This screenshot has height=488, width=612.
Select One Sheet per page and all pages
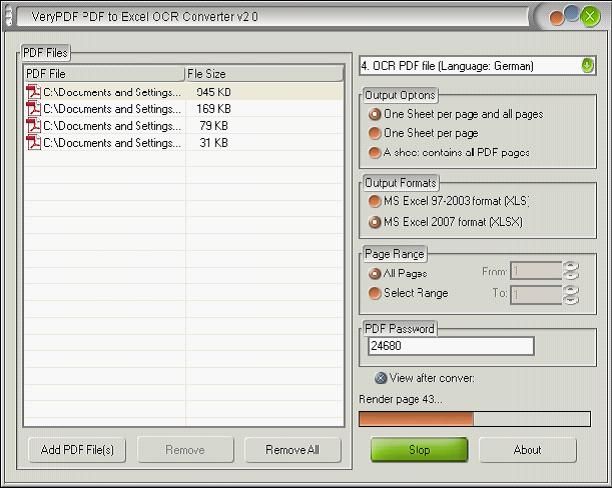tap(456, 114)
